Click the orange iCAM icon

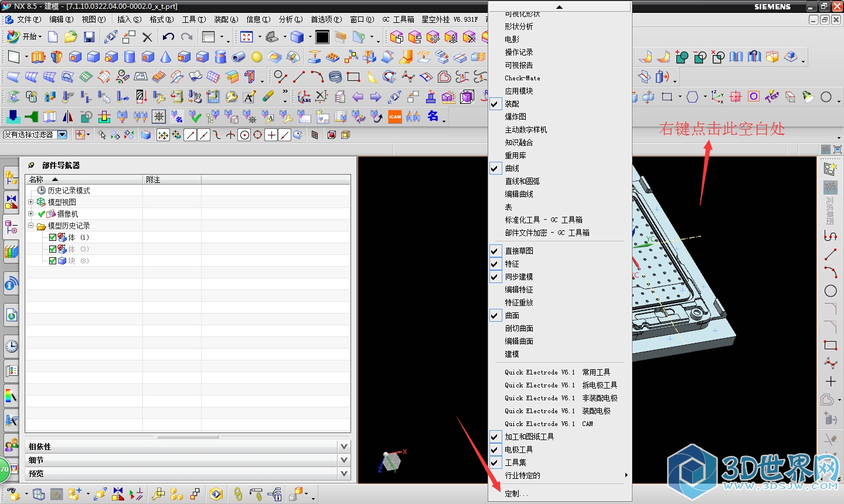(x=395, y=117)
